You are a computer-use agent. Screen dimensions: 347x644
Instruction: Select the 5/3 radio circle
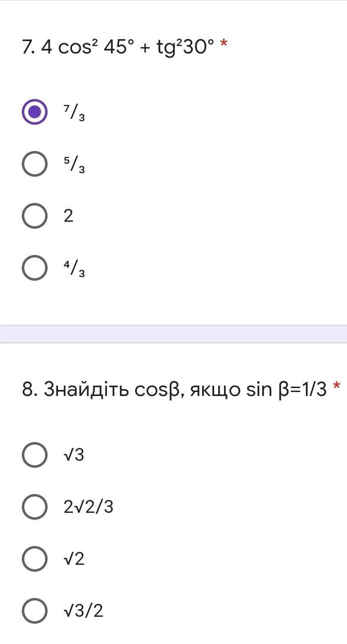pyautogui.click(x=35, y=164)
